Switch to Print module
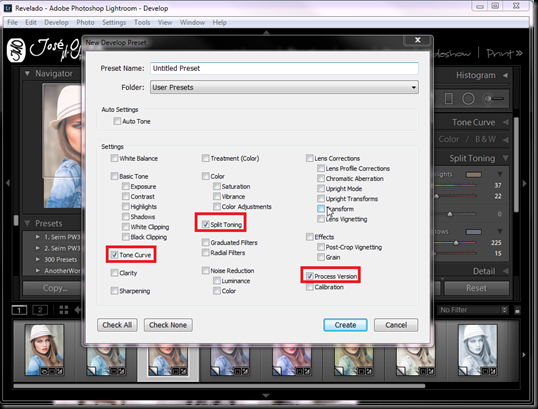 [x=501, y=53]
